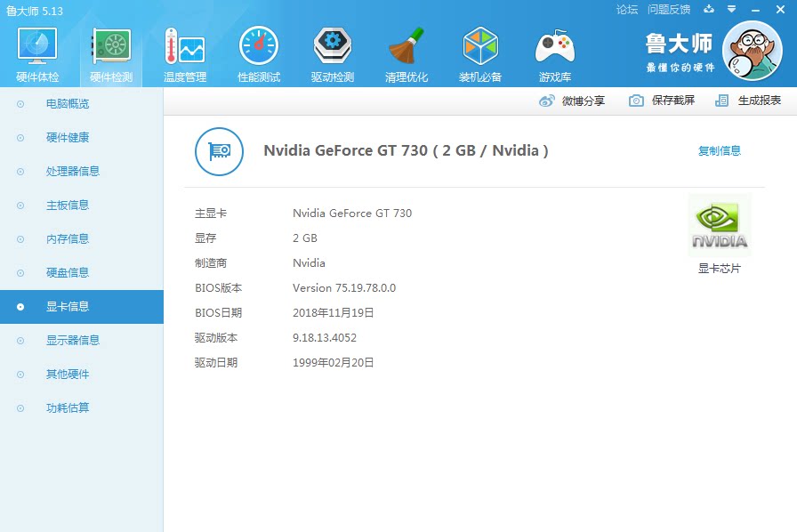Screen dimensions: 797x532
Task: Click 复制信息 copy info link
Action: [x=720, y=150]
